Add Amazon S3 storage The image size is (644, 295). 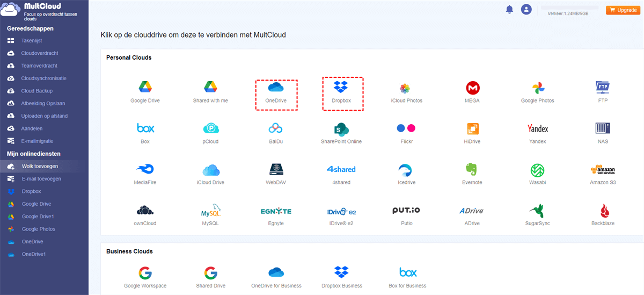(602, 174)
